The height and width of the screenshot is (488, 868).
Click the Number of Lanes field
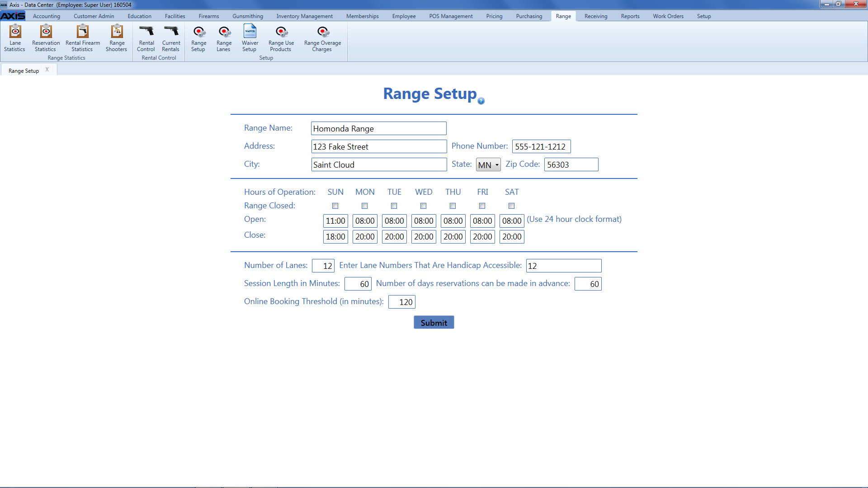click(323, 266)
